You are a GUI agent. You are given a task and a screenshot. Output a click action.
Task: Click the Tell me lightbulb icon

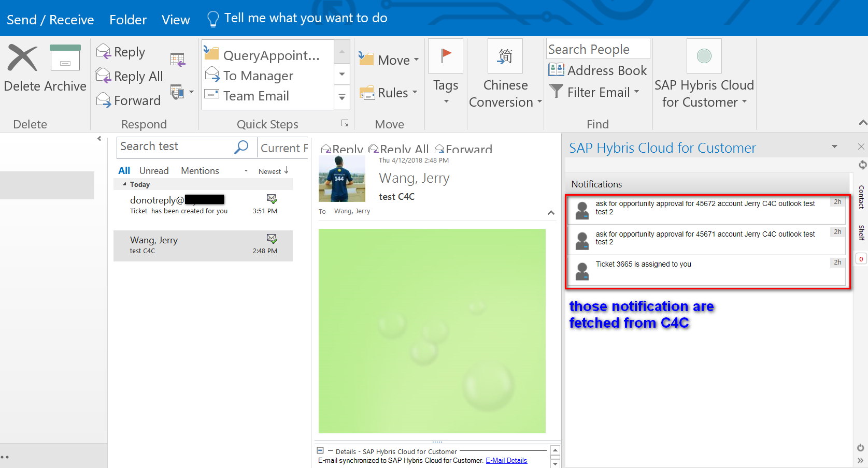(213, 19)
